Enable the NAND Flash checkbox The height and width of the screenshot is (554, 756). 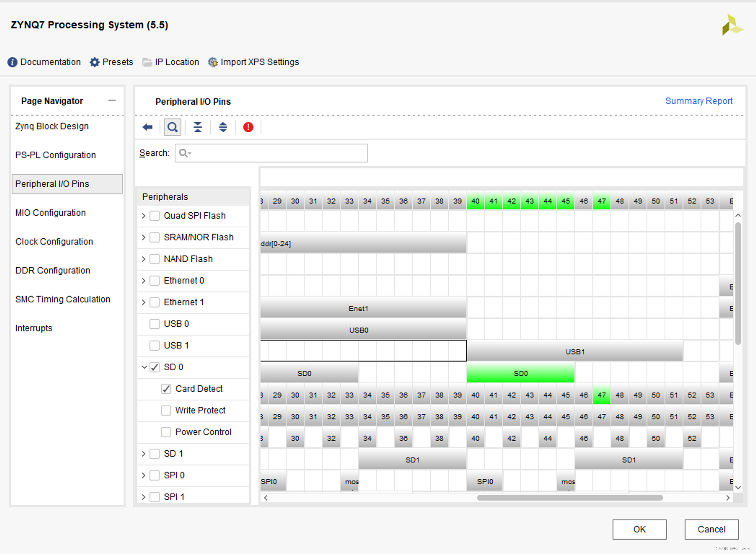pyautogui.click(x=155, y=259)
